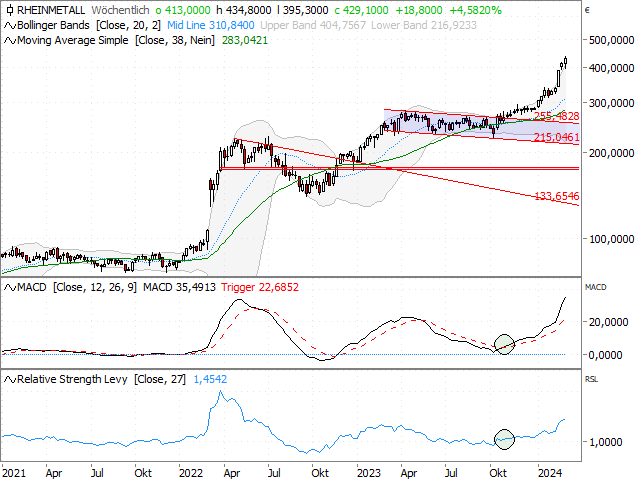Click the wave icon before Moving Average Simple
640x480 pixels.
(x=10, y=41)
